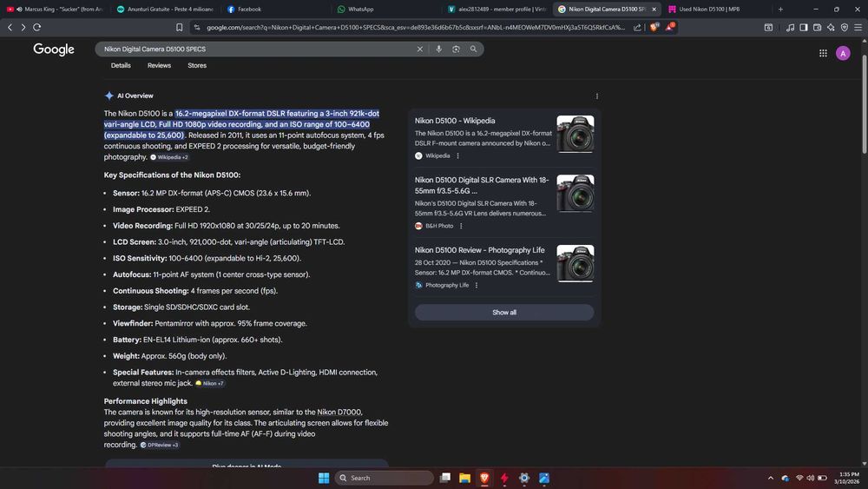Open Brave VPN shield icon
868x489 pixels.
tap(845, 27)
